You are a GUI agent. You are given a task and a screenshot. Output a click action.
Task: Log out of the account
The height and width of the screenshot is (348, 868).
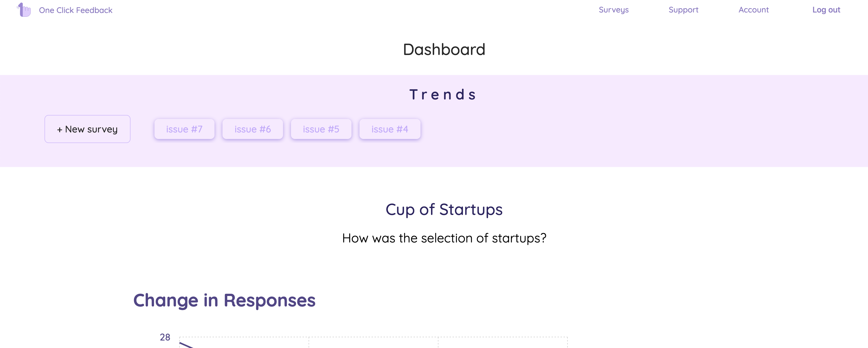826,10
